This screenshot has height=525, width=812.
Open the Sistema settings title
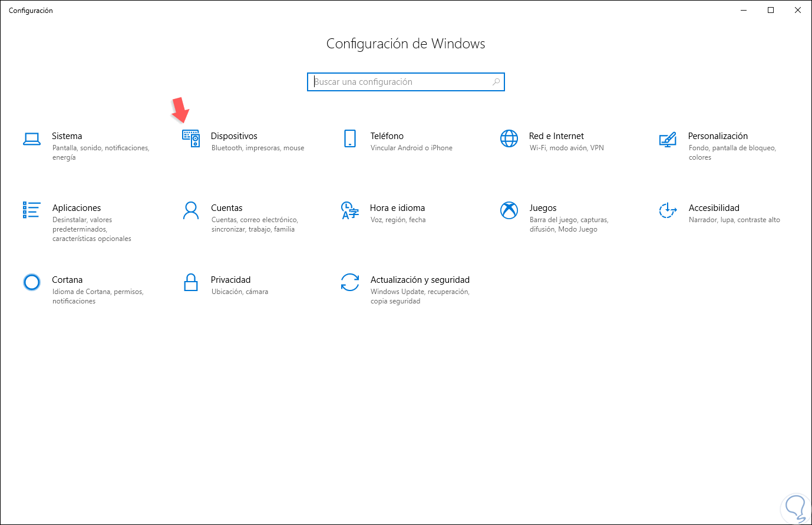click(x=67, y=136)
